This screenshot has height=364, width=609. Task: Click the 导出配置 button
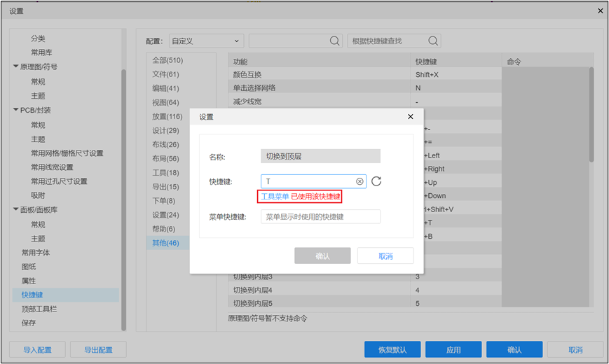(98, 349)
